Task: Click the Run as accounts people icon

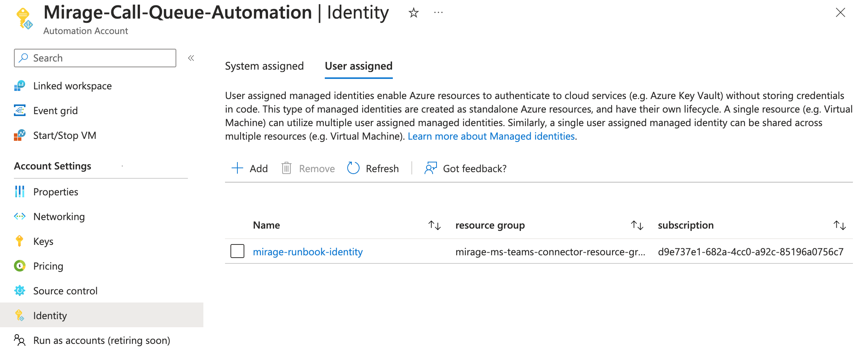Action: pos(20,340)
